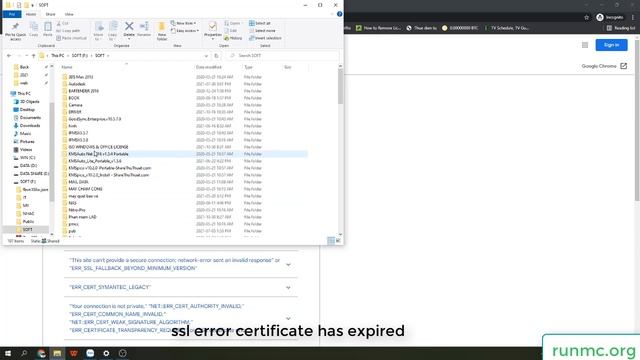Click the Pin to Quick access icon
This screenshot has height=360, width=640.
[x=15, y=31]
